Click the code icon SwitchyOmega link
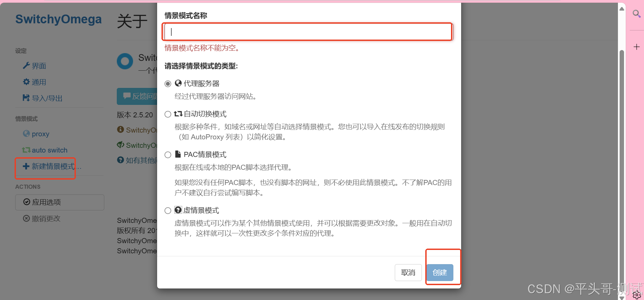The height and width of the screenshot is (300, 644). pos(120,145)
